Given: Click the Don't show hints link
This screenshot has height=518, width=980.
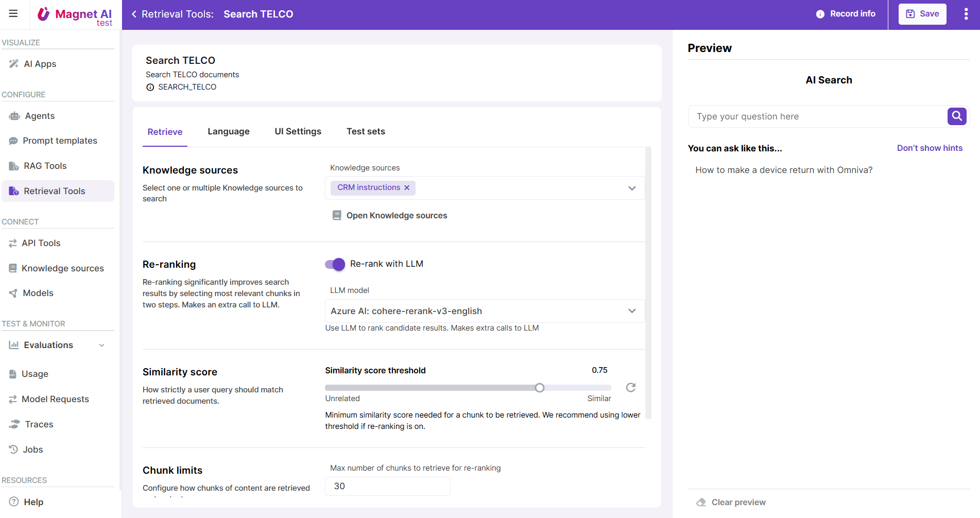Looking at the screenshot, I should (929, 148).
